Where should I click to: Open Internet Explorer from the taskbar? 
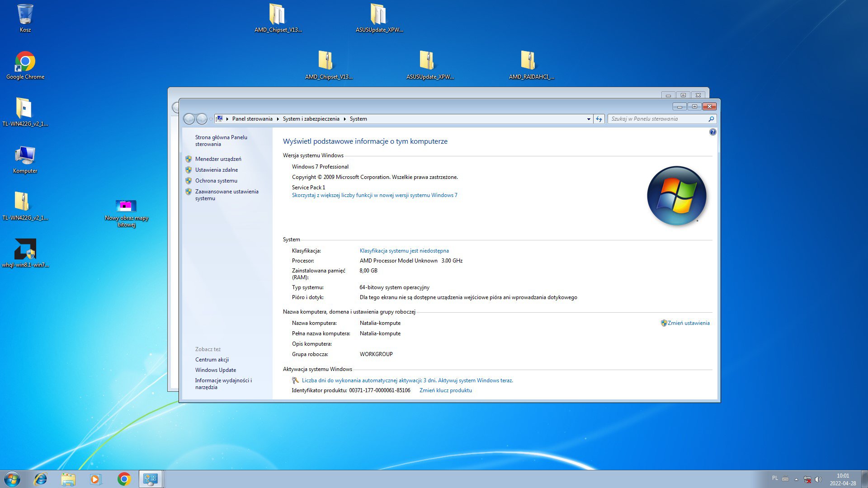[x=41, y=479]
